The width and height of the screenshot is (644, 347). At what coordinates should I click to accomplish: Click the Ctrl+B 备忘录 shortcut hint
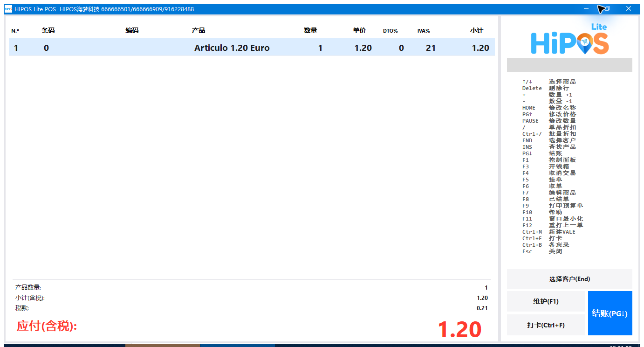point(546,245)
